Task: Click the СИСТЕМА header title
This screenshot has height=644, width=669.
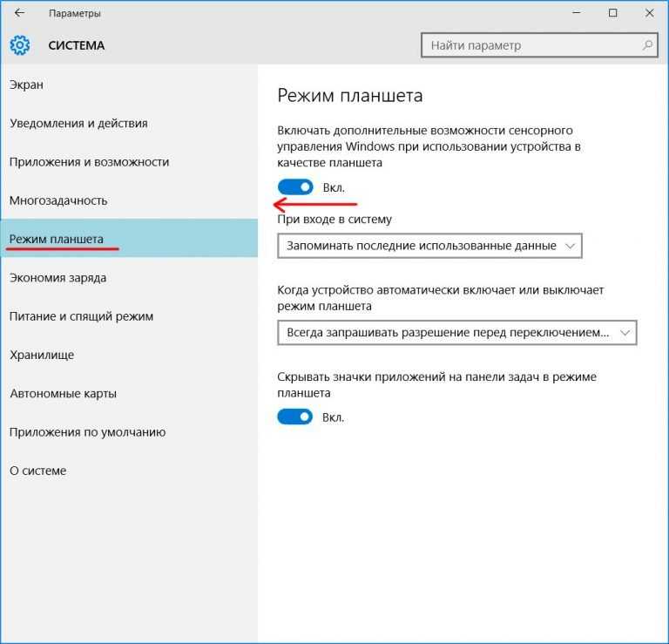Action: click(x=77, y=45)
